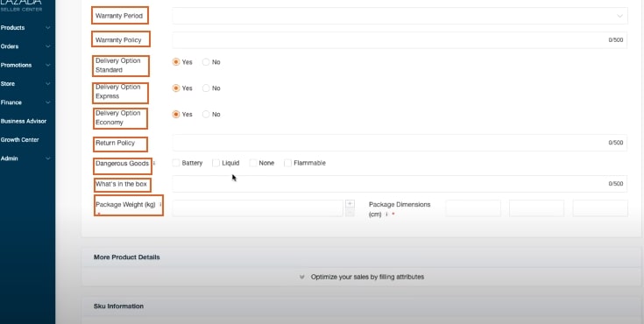Click the Package Weight info icon
The width and height of the screenshot is (644, 324).
tap(160, 204)
